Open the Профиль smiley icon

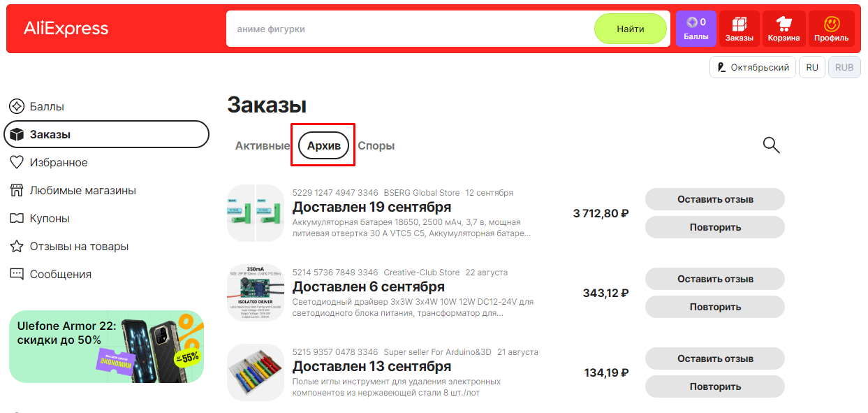coord(831,29)
